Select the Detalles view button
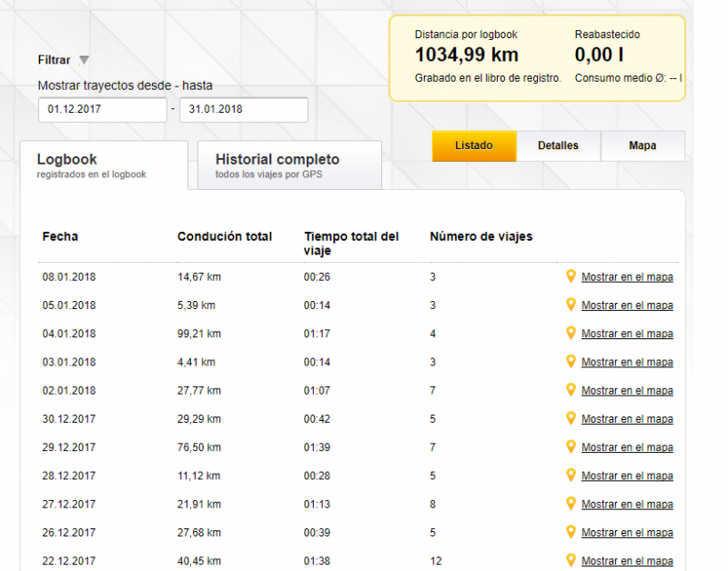The width and height of the screenshot is (728, 571). (x=558, y=145)
